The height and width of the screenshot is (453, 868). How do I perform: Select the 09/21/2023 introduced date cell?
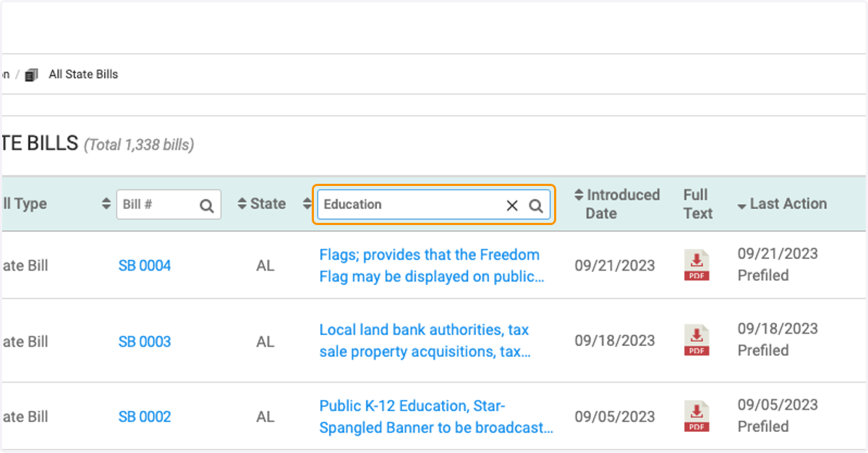pos(616,266)
